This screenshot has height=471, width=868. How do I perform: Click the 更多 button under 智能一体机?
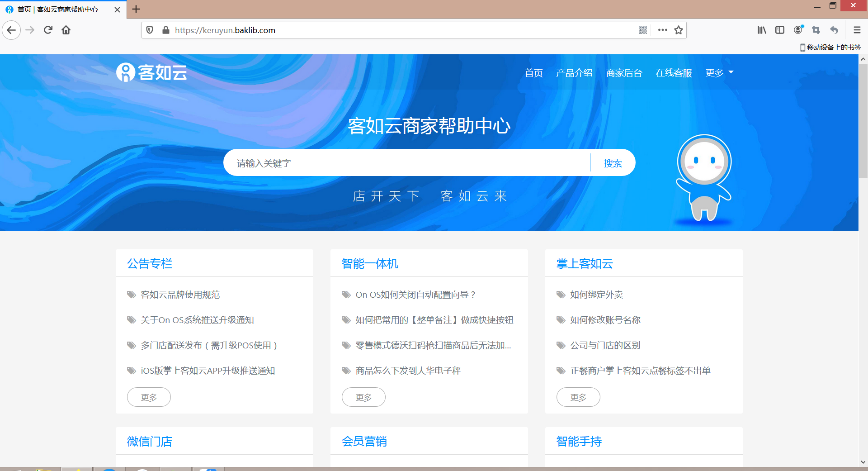pyautogui.click(x=363, y=397)
